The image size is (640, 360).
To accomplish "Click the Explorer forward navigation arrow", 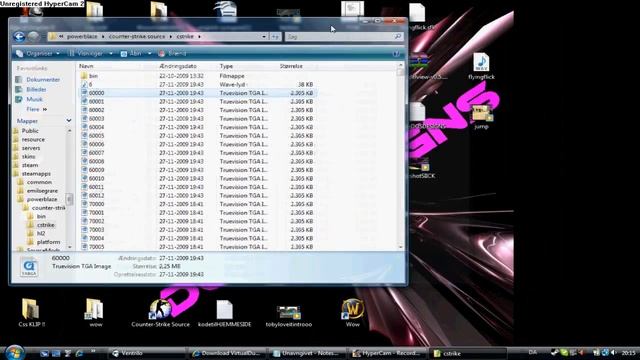I will click(x=33, y=37).
